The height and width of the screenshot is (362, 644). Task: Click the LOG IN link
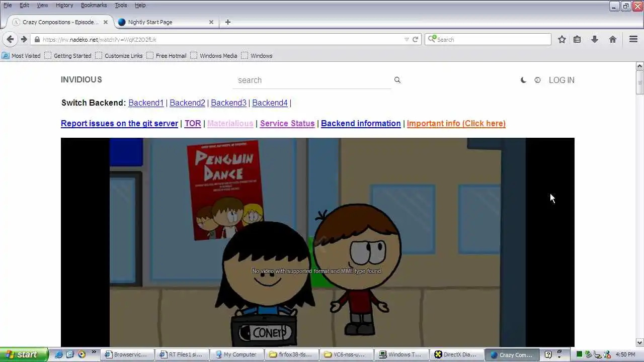point(561,80)
